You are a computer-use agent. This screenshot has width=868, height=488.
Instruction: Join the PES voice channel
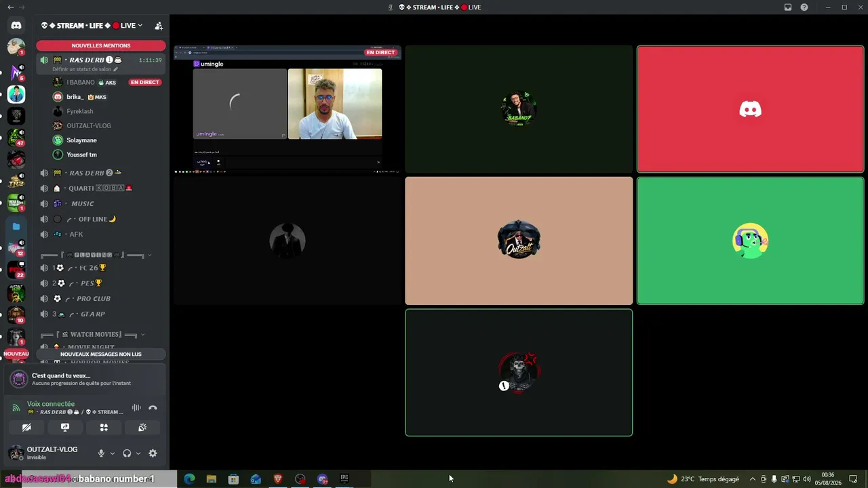click(101, 283)
